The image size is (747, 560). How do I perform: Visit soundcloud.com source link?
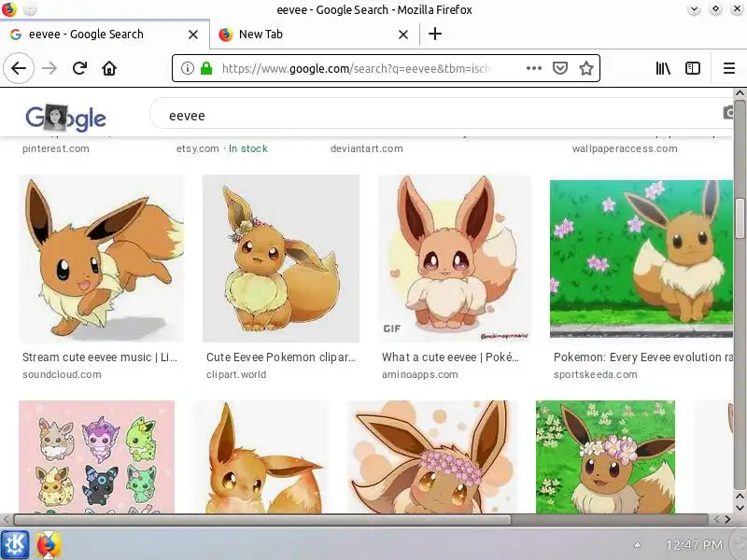pyautogui.click(x=62, y=374)
